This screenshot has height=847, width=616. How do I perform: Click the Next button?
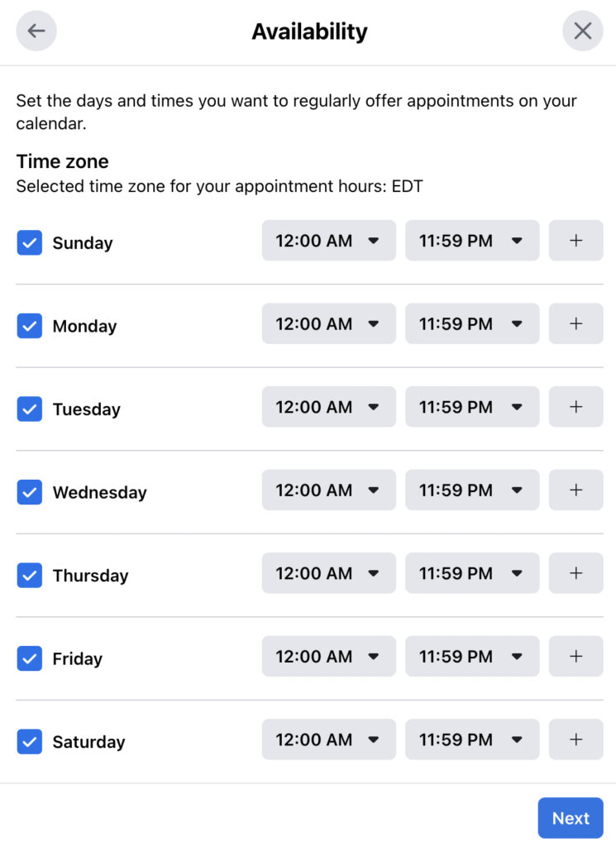pyautogui.click(x=571, y=817)
